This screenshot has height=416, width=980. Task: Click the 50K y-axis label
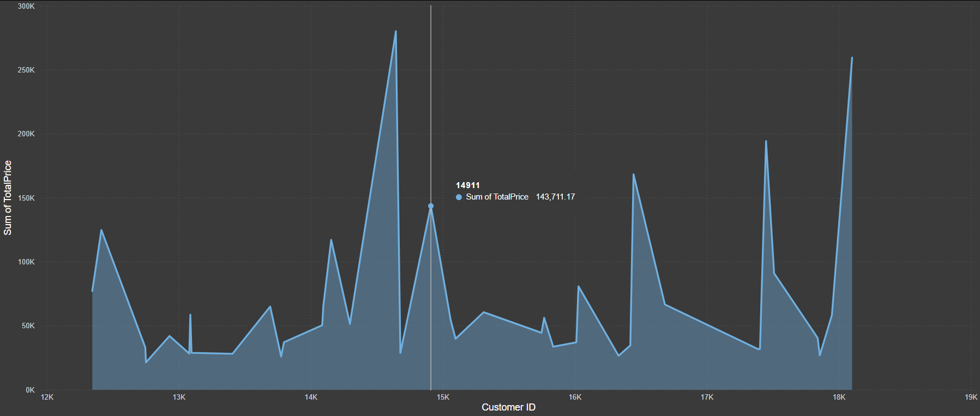tap(28, 326)
